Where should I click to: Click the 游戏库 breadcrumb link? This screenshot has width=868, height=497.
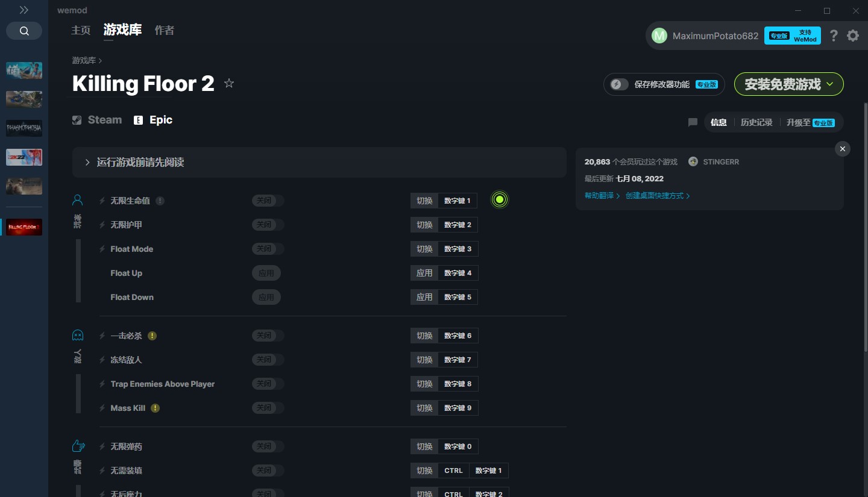84,60
